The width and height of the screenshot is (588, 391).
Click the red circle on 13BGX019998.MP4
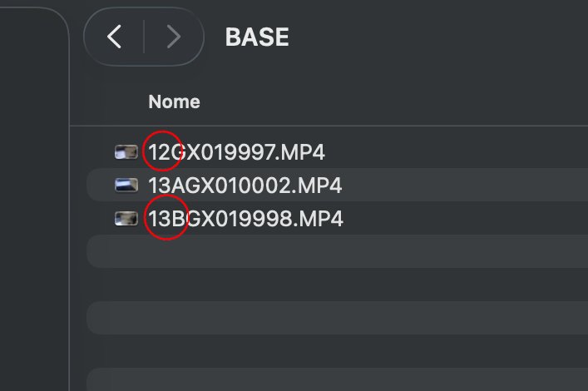[x=166, y=218]
